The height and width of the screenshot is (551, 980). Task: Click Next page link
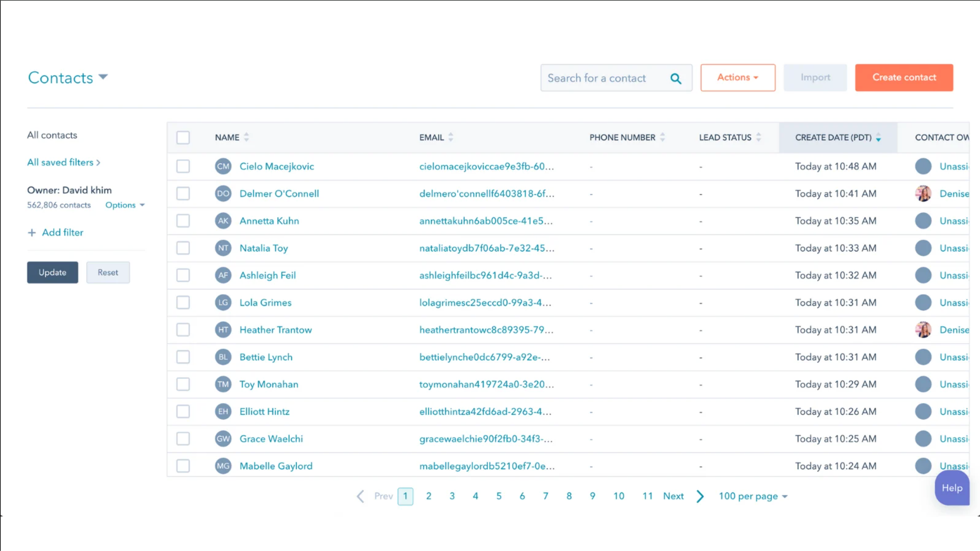point(673,496)
